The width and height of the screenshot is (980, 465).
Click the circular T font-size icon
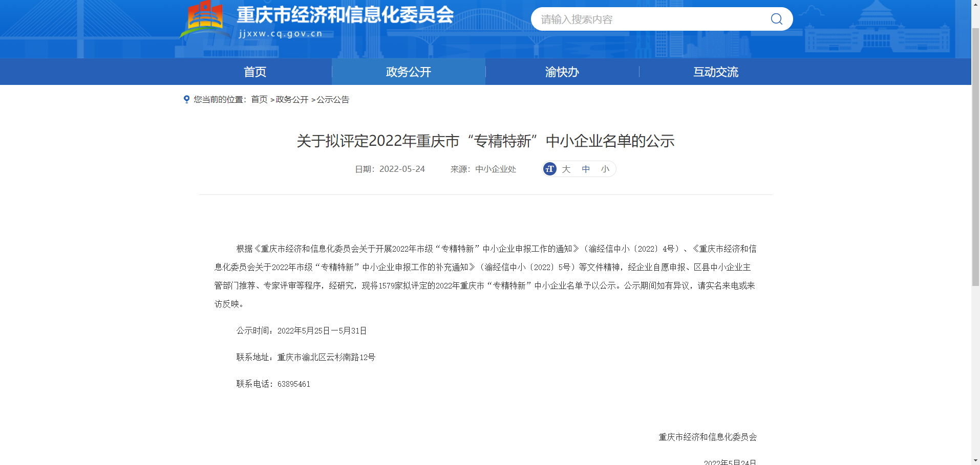[549, 169]
